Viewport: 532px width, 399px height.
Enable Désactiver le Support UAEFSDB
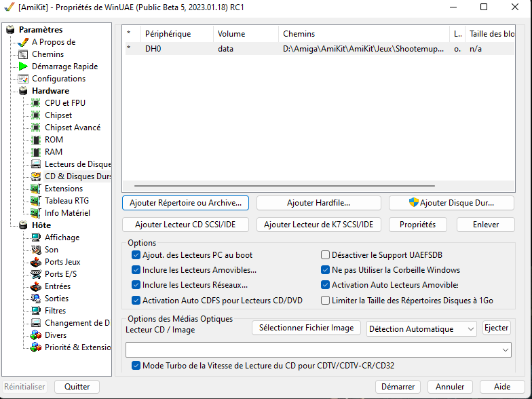pyautogui.click(x=326, y=255)
